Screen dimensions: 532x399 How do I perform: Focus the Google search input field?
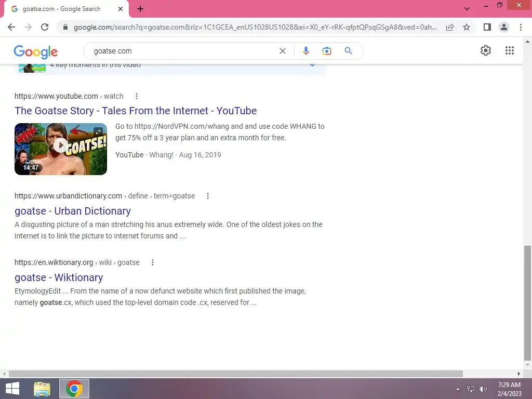point(183,51)
